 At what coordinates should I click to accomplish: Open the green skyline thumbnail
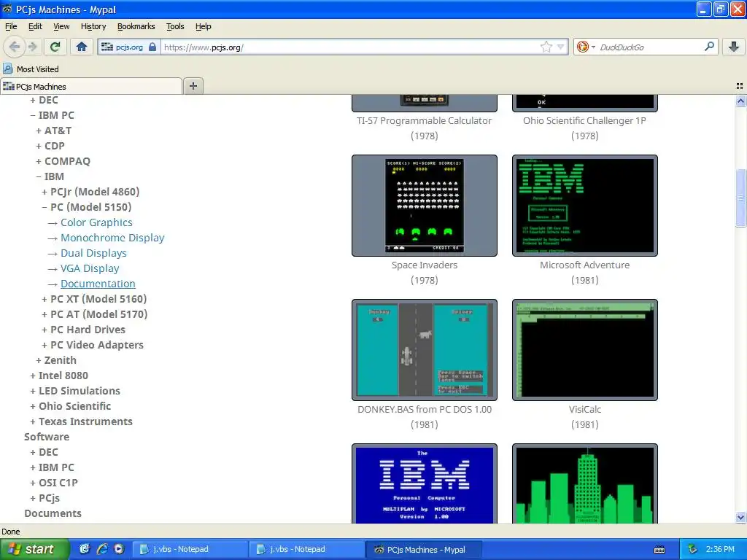(x=584, y=484)
